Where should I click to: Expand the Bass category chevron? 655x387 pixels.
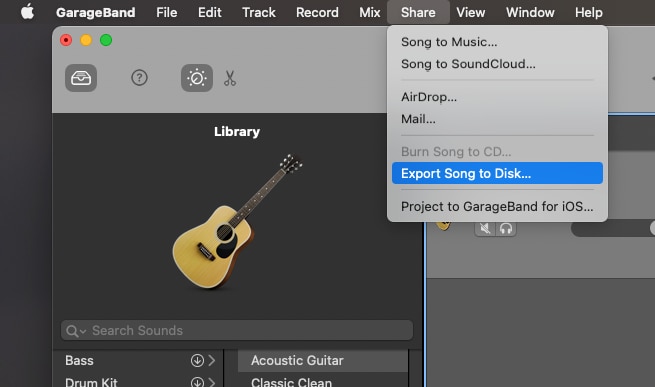click(x=212, y=360)
